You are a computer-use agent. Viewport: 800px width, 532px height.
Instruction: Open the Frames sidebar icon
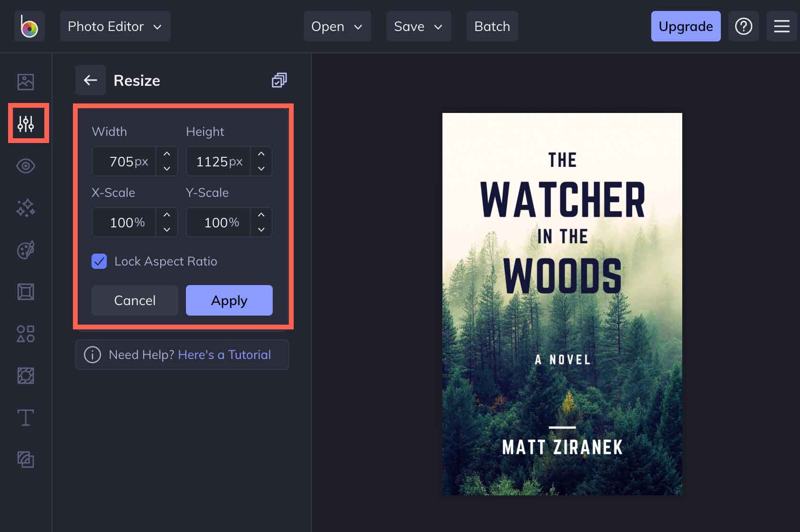tap(26, 292)
